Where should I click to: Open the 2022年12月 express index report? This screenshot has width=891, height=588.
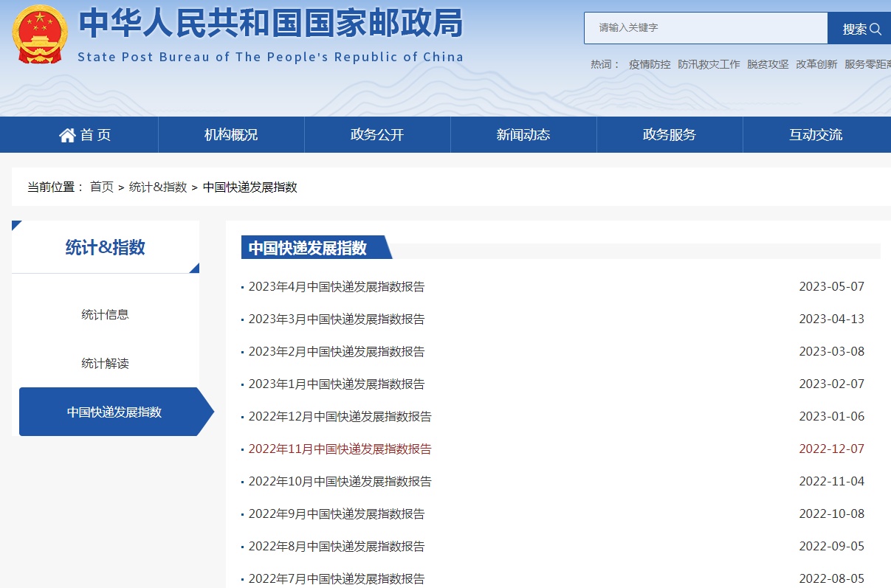(x=340, y=417)
